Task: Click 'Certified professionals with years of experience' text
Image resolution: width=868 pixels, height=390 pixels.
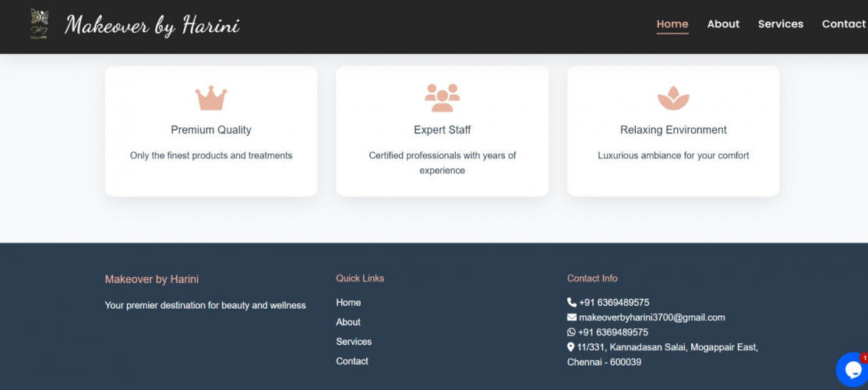Action: tap(443, 163)
